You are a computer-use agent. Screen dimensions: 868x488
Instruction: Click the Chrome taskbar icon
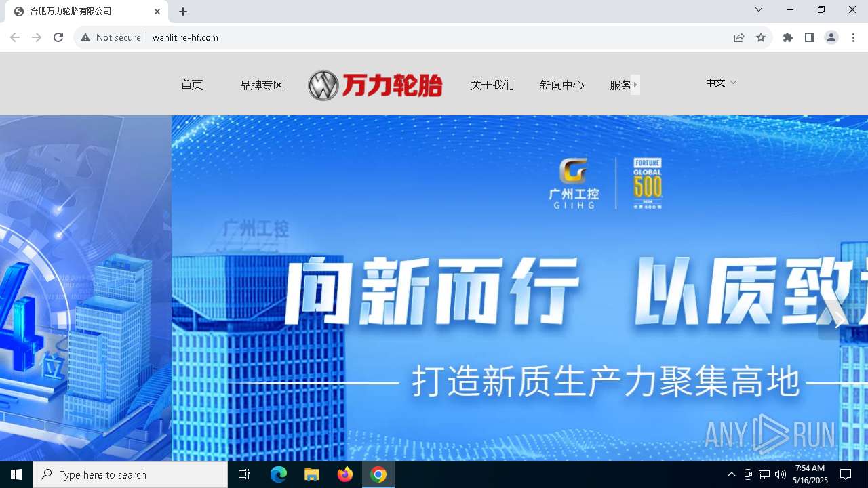click(378, 474)
